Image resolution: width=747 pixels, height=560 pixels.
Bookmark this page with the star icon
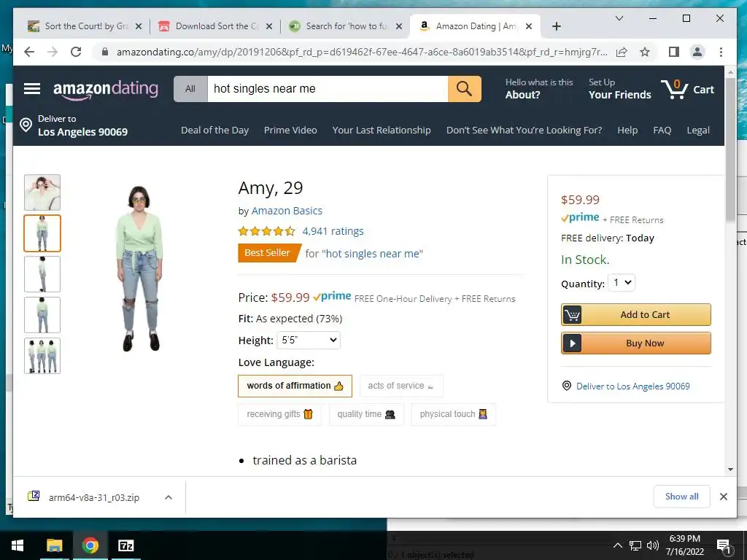645,52
